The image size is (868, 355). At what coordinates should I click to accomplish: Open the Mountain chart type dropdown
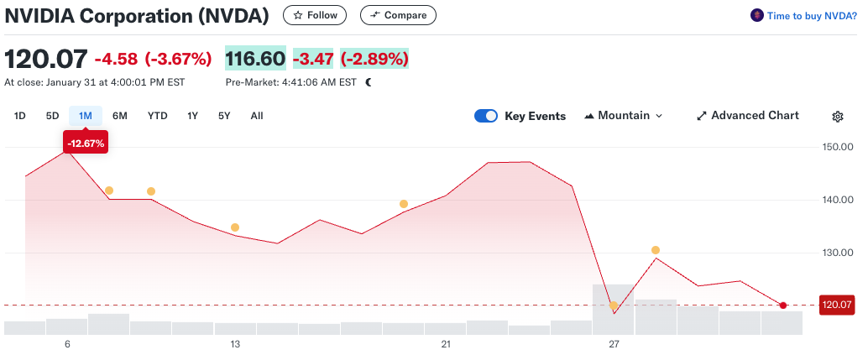pos(624,116)
